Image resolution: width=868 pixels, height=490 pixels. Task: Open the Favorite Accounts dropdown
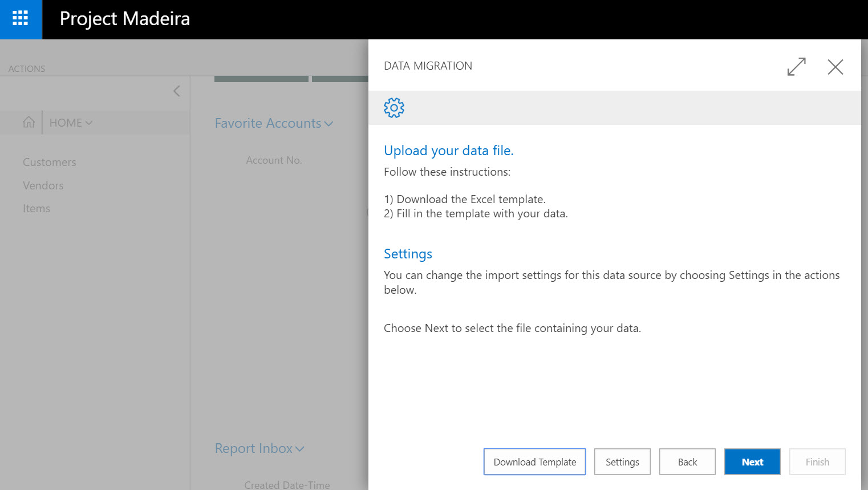click(x=274, y=123)
